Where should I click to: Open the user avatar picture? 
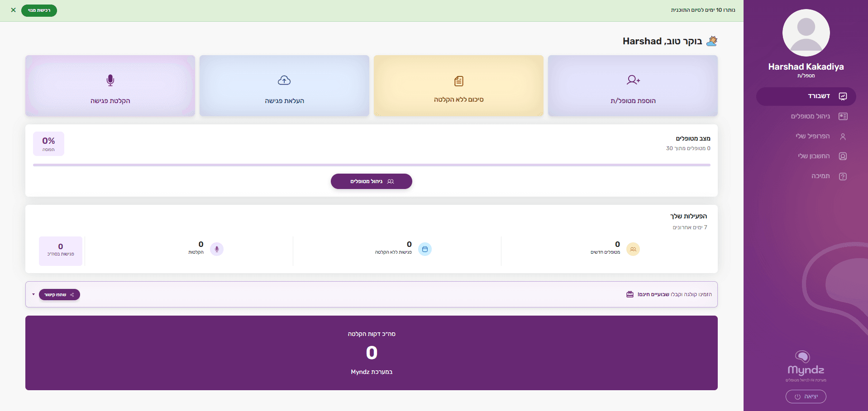(806, 33)
